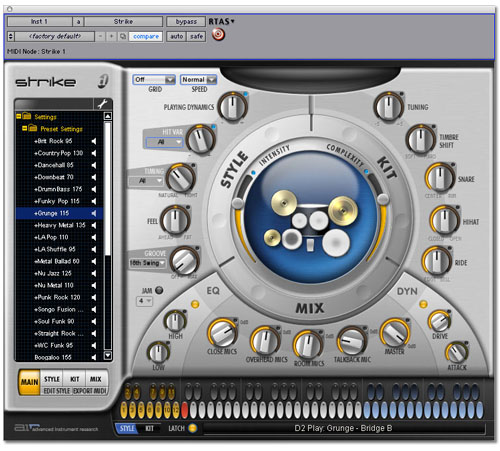Open the SPEED dropdown set to Normal
500x451 pixels.
[199, 80]
